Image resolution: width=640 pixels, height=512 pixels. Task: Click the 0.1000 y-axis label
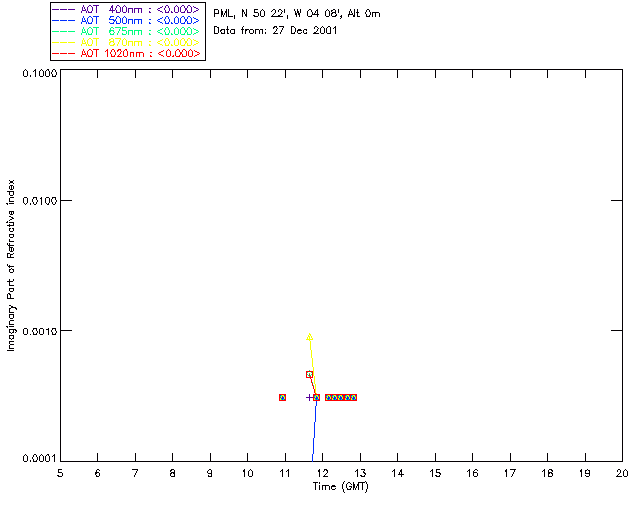pos(40,73)
